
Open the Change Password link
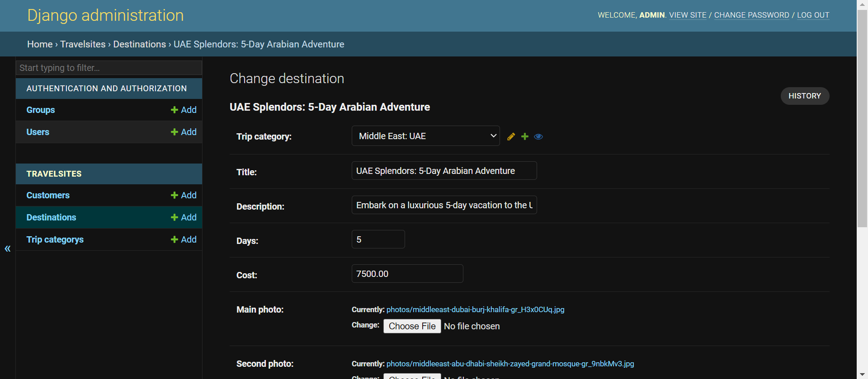point(751,15)
